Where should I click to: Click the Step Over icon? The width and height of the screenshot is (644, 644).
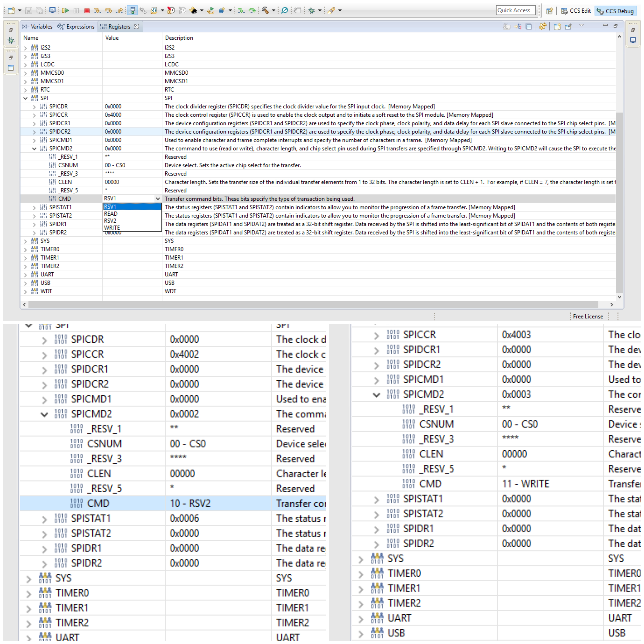[108, 11]
